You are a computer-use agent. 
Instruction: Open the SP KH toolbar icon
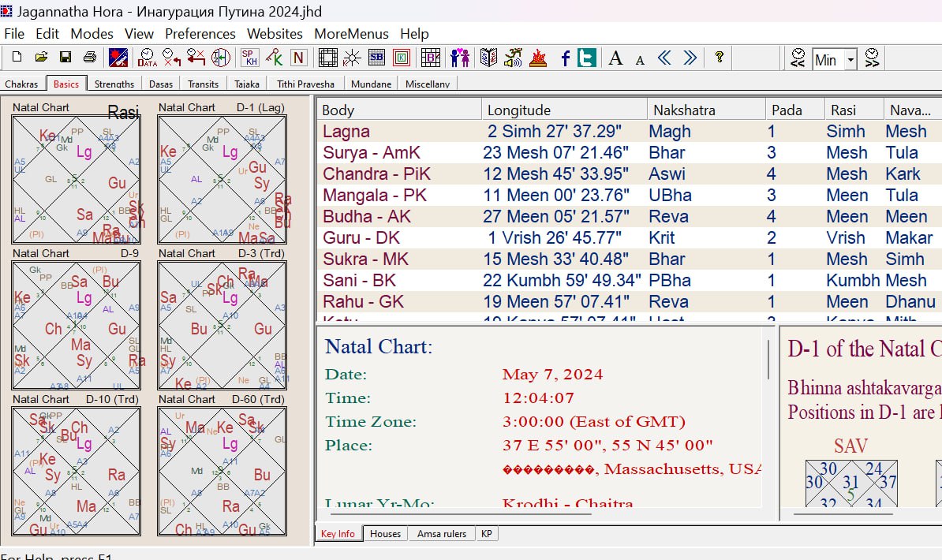click(250, 58)
